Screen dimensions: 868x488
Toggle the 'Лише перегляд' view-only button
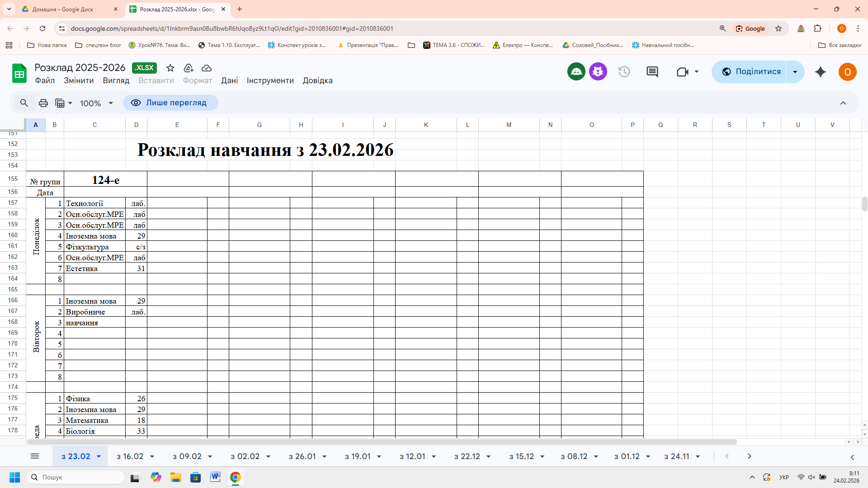coord(170,103)
